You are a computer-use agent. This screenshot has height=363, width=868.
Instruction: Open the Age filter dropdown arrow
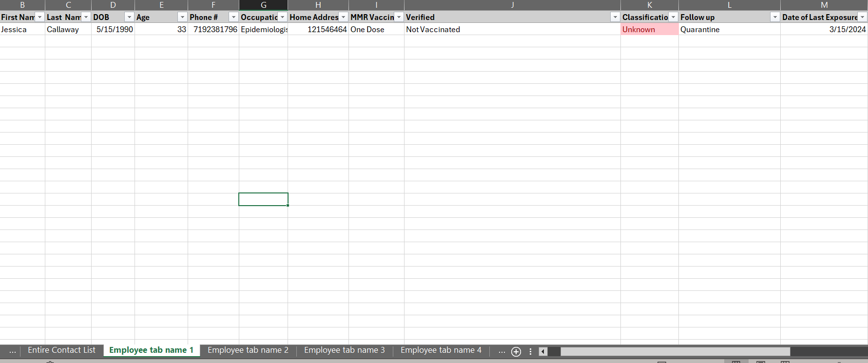tap(182, 17)
